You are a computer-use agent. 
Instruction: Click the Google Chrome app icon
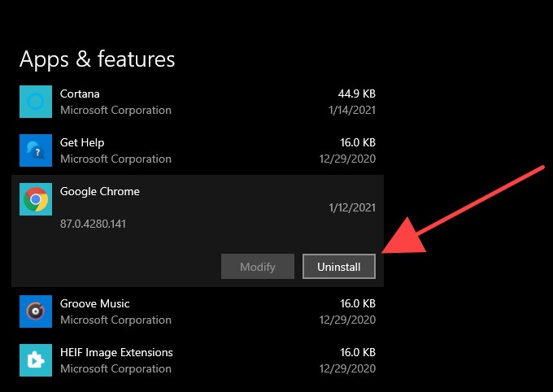pyautogui.click(x=35, y=199)
